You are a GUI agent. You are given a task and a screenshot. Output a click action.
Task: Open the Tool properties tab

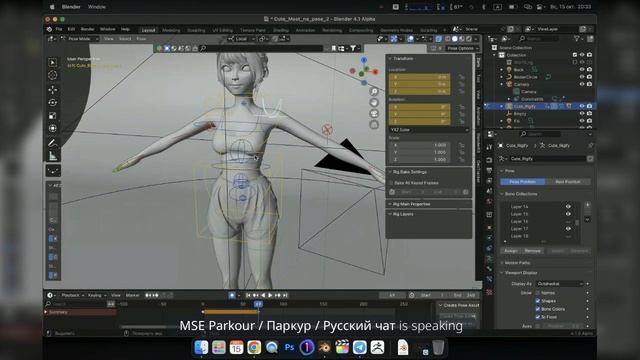(x=489, y=147)
